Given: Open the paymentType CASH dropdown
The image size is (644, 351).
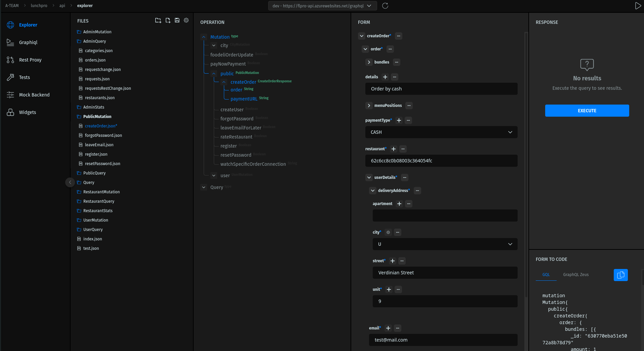Looking at the screenshot, I should [x=441, y=132].
